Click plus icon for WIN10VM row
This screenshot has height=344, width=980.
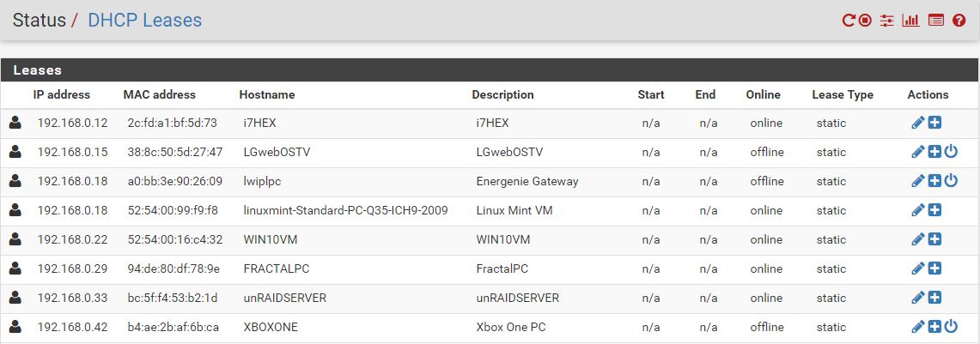[934, 240]
